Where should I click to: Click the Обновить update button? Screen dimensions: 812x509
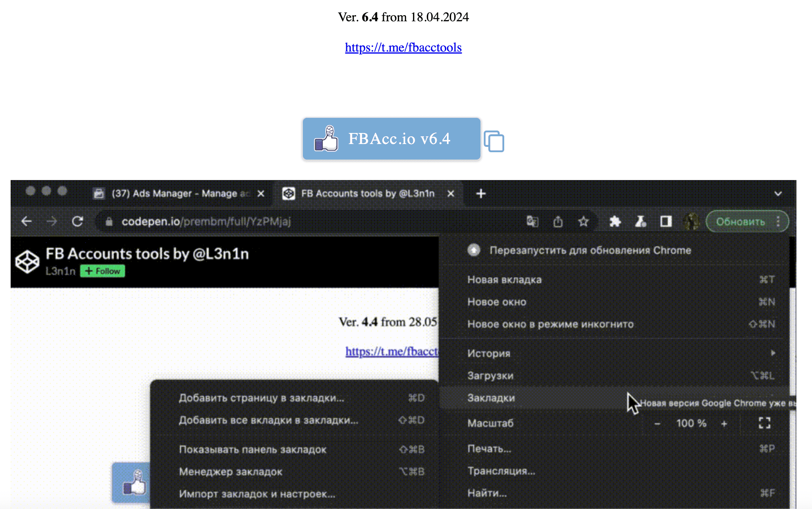pos(740,221)
